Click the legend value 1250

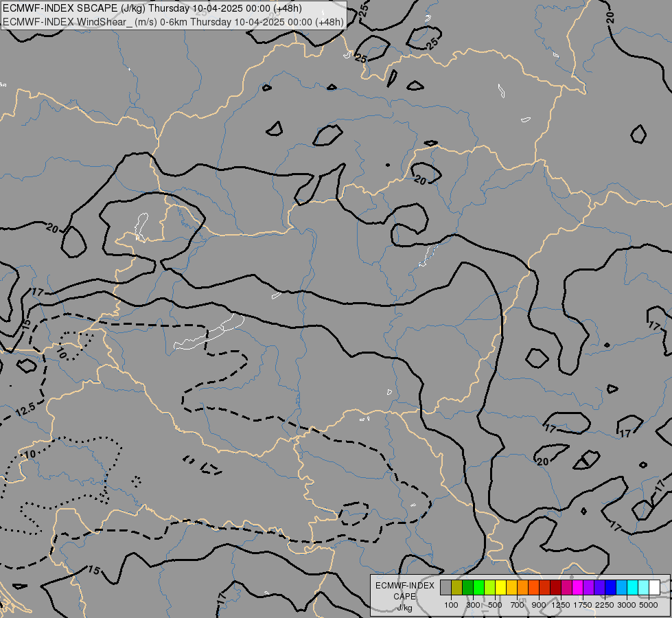tap(561, 605)
